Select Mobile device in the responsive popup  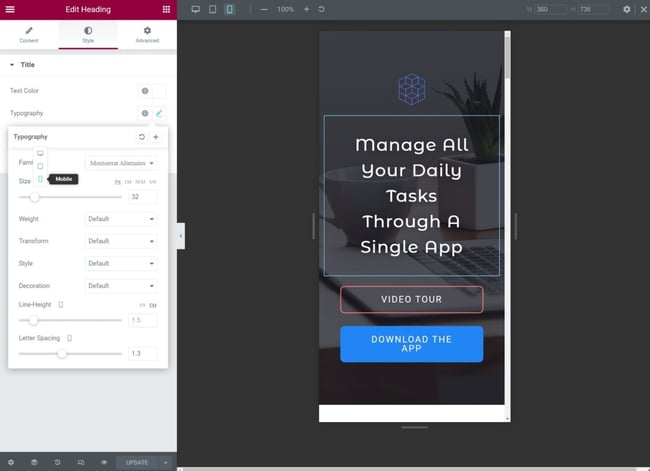[x=40, y=179]
